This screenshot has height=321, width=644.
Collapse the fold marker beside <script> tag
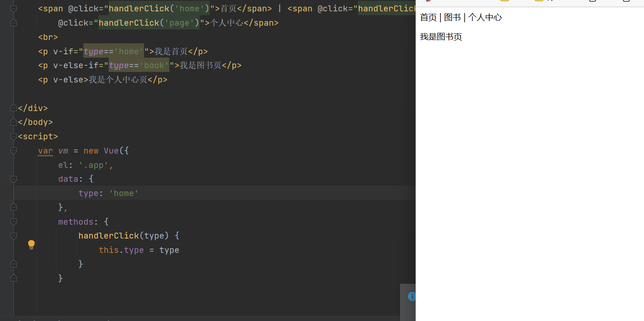13,136
